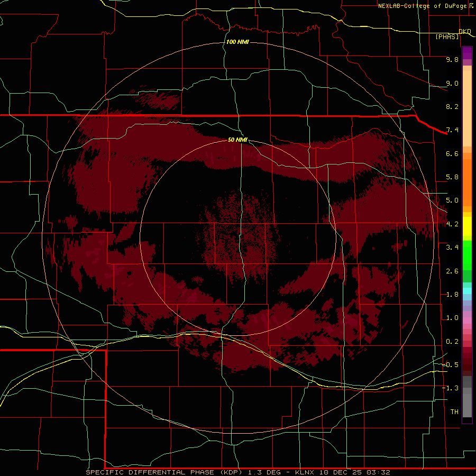Click the purple top segment of the color bar
The height and width of the screenshot is (476, 476).
tap(467, 53)
